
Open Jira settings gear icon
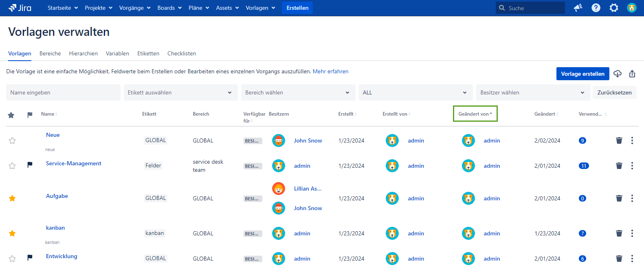(614, 8)
